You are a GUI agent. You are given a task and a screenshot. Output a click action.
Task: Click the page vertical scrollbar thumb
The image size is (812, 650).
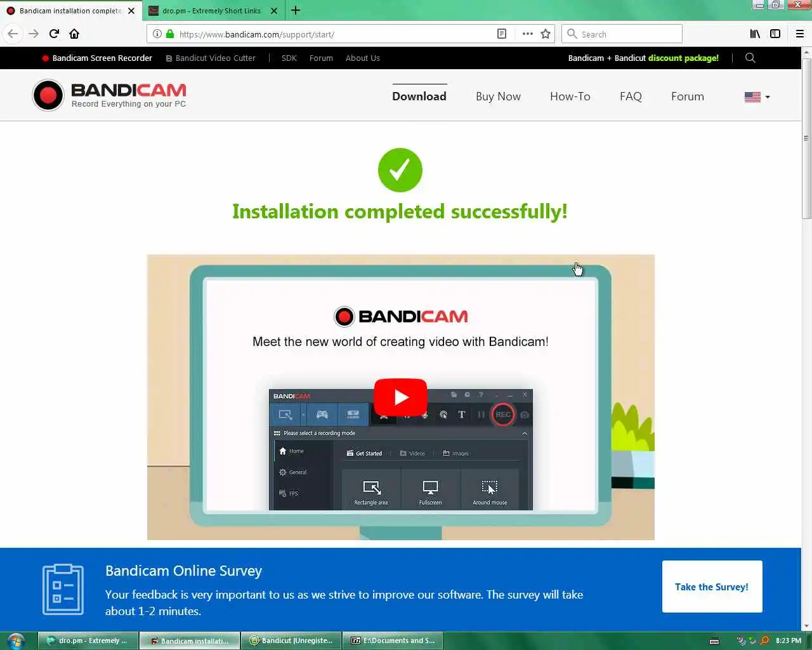coord(806,138)
